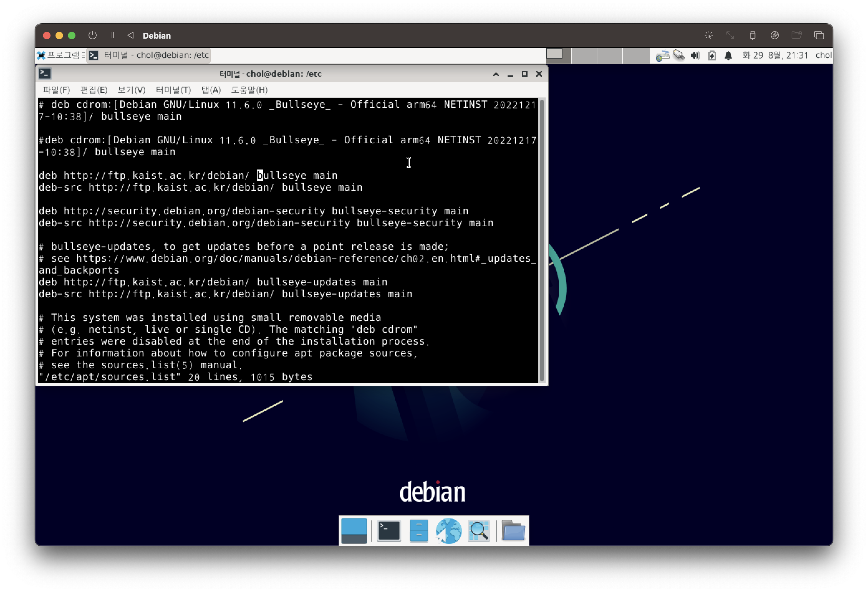Screen dimensions: 868x592
Task: Click the capture mouse cursor icon
Action: pos(708,36)
